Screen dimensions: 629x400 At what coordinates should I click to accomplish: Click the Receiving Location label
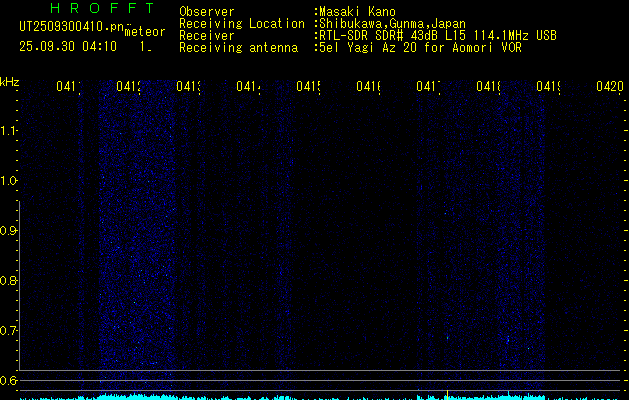coord(242,24)
